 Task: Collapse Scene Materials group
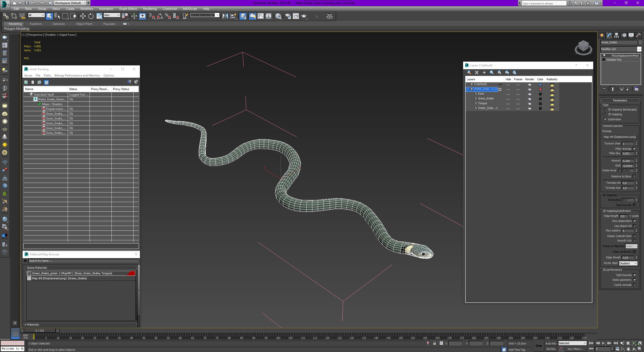coord(25,268)
